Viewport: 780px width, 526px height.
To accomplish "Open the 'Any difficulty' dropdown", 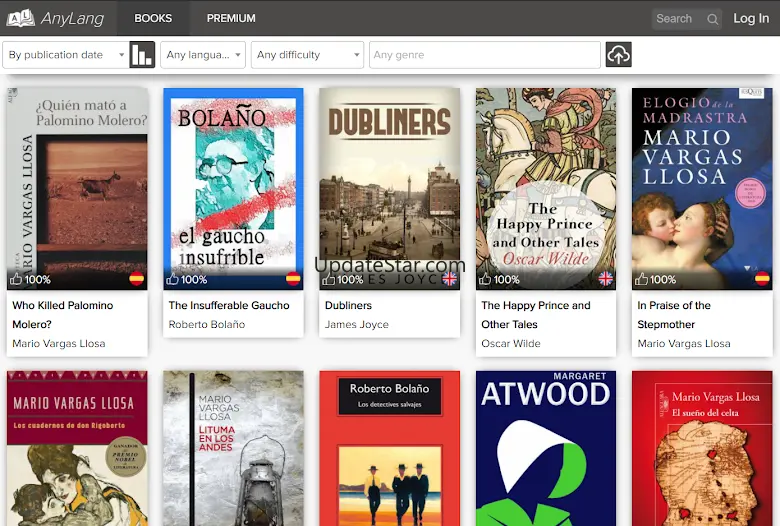I will (306, 55).
